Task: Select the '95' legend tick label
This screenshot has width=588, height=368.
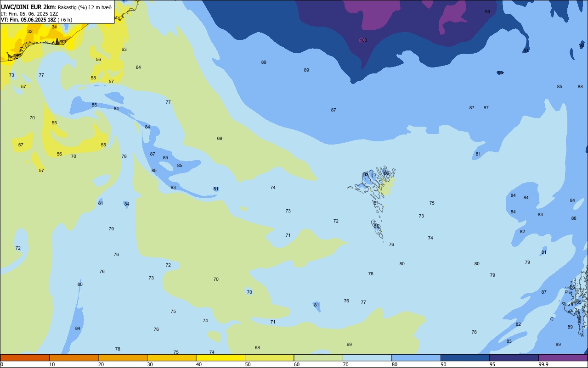Action: point(492,364)
